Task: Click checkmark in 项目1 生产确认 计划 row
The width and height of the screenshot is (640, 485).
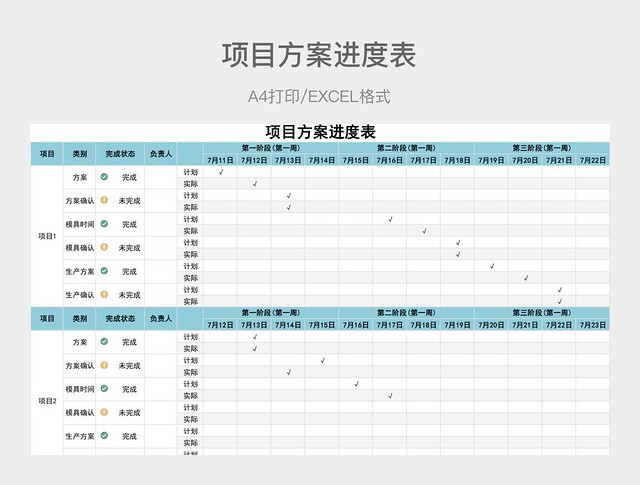Action: click(560, 290)
